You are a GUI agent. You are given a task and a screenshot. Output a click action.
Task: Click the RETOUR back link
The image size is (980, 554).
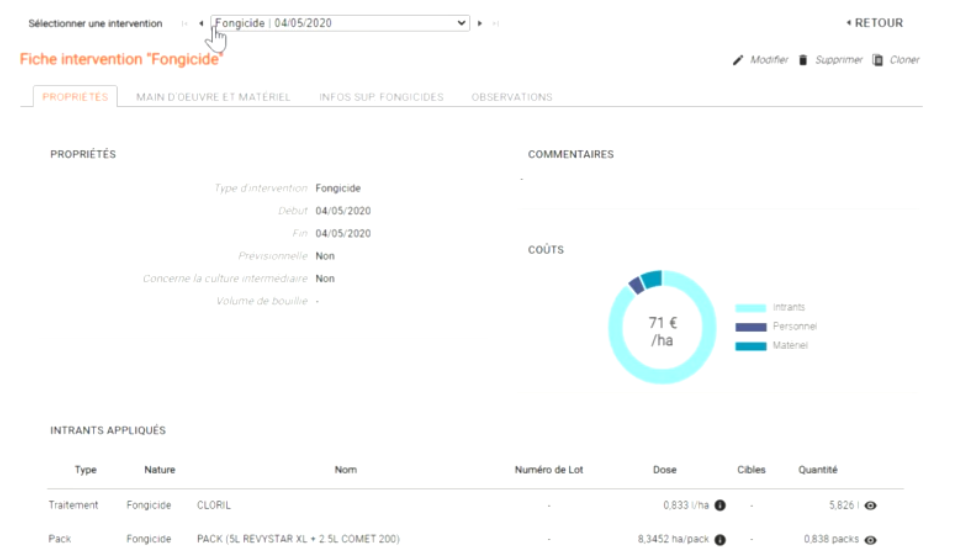click(x=875, y=23)
